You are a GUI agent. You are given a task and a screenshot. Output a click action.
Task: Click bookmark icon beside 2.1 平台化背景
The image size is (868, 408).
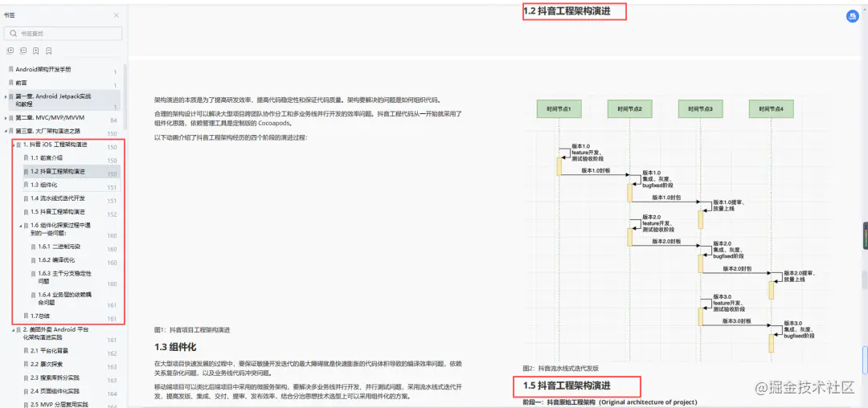click(26, 351)
